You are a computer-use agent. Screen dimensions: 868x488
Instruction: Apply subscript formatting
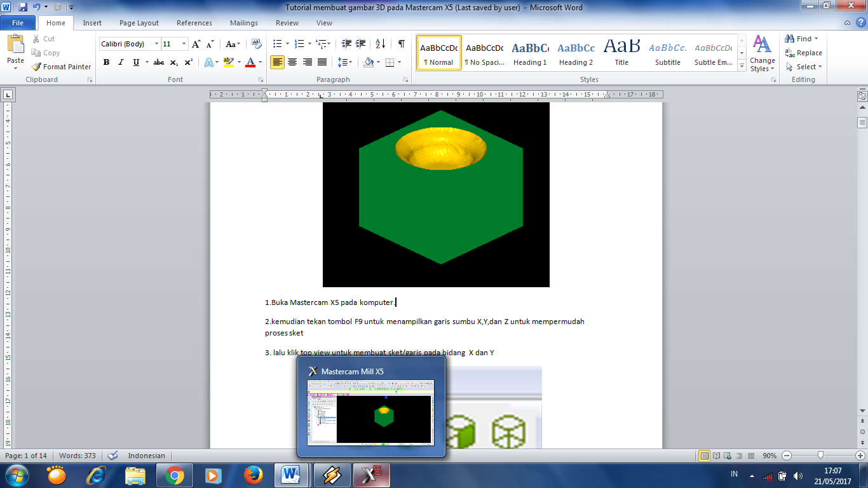point(173,62)
